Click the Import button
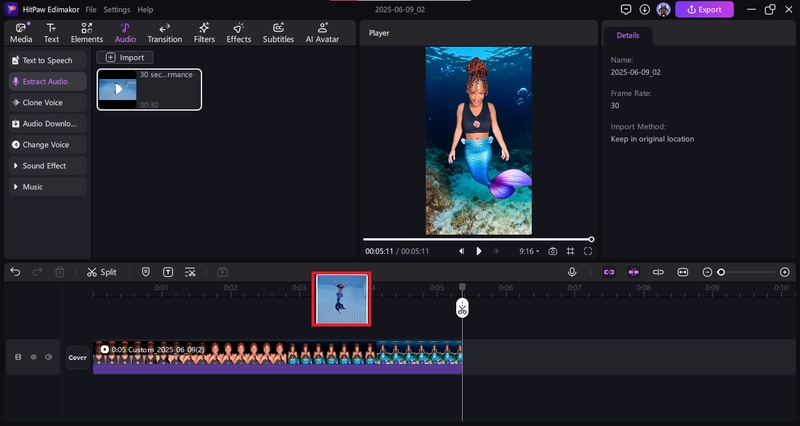 125,58
